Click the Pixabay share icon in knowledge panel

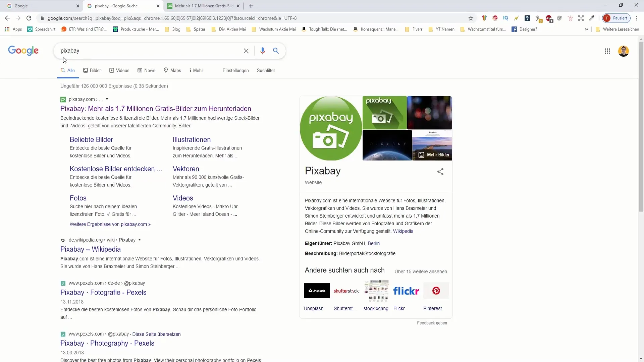click(x=440, y=172)
